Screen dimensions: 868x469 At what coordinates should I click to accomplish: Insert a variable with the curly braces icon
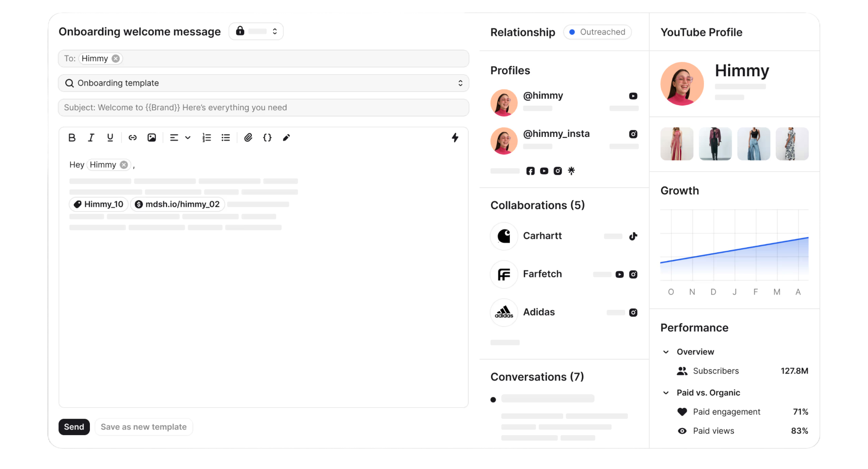pos(267,137)
